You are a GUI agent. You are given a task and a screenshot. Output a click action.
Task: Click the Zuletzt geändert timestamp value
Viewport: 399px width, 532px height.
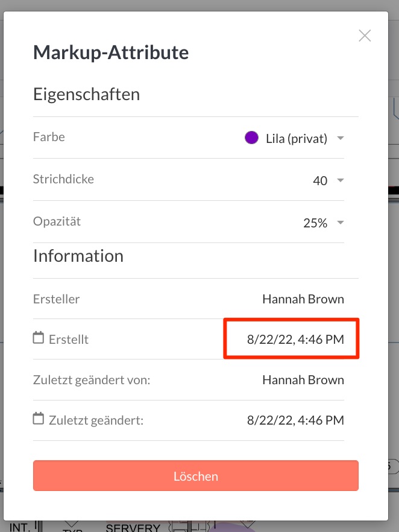pos(295,420)
